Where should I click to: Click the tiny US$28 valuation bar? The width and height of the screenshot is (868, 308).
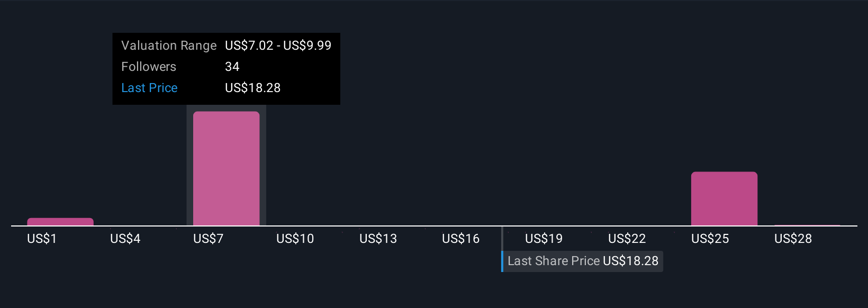click(x=807, y=225)
